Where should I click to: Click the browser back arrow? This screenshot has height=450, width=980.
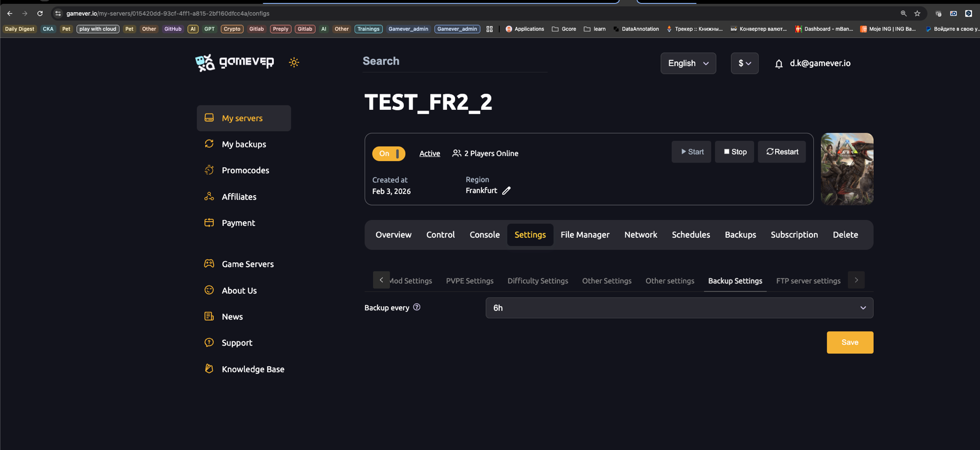click(x=10, y=13)
